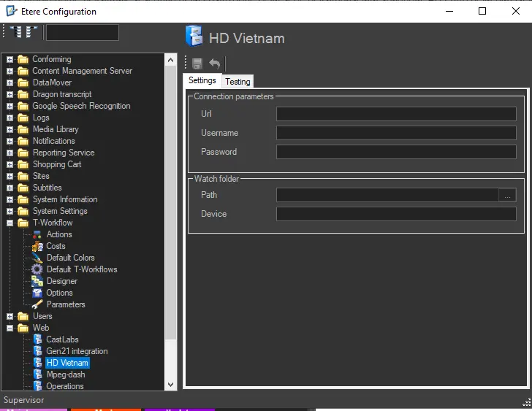Select the Options icon under T-Workflow
The image size is (532, 411).
click(37, 293)
